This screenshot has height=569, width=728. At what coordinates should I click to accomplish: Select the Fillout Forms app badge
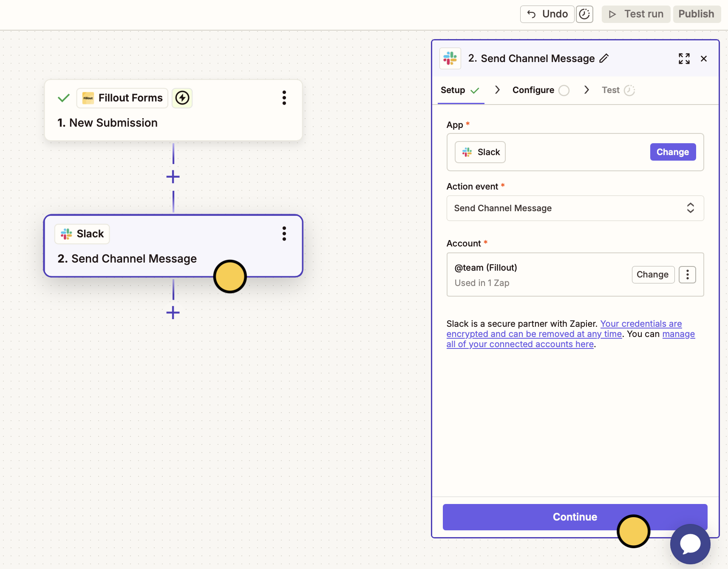pyautogui.click(x=122, y=98)
